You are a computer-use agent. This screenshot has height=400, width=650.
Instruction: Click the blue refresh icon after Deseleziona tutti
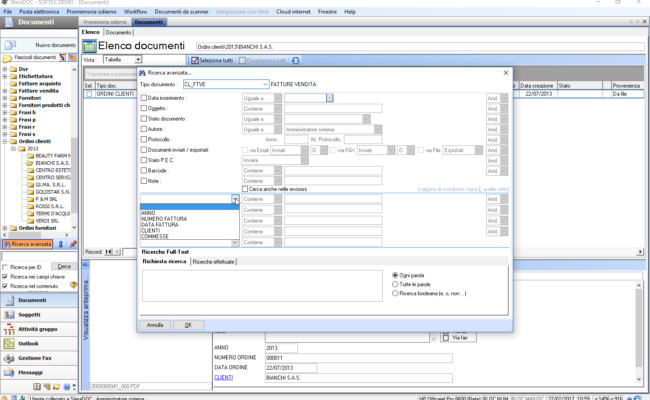click(296, 61)
